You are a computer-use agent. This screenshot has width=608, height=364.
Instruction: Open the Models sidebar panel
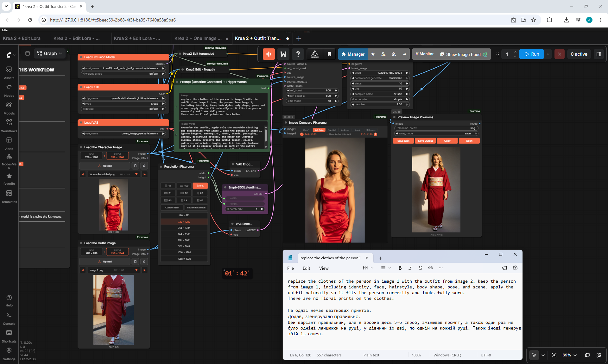[x=9, y=108]
